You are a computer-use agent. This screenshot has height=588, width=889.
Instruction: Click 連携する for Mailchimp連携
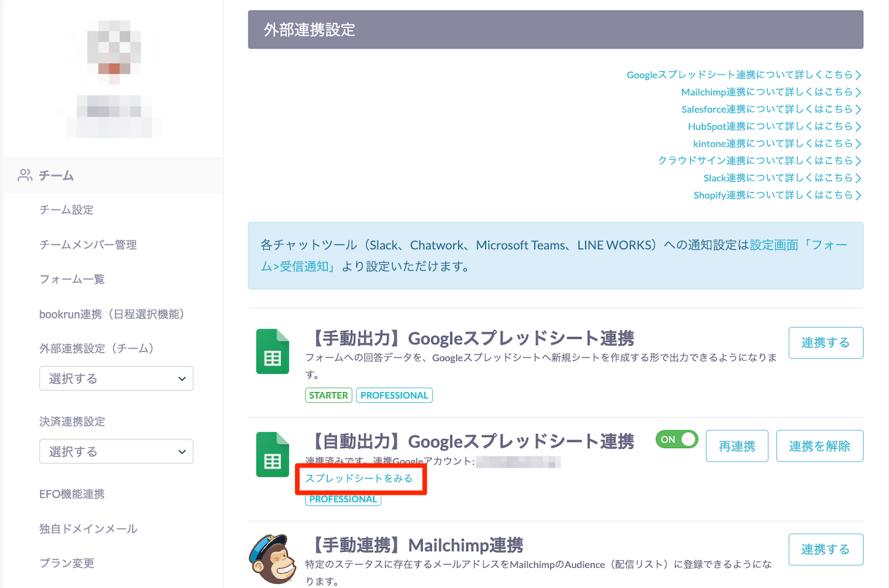pos(826,549)
